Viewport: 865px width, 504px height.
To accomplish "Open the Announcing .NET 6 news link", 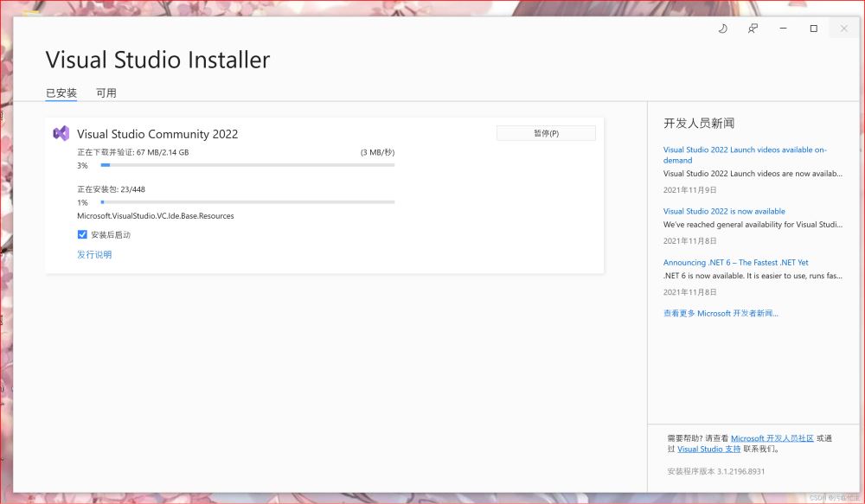I will pos(735,262).
